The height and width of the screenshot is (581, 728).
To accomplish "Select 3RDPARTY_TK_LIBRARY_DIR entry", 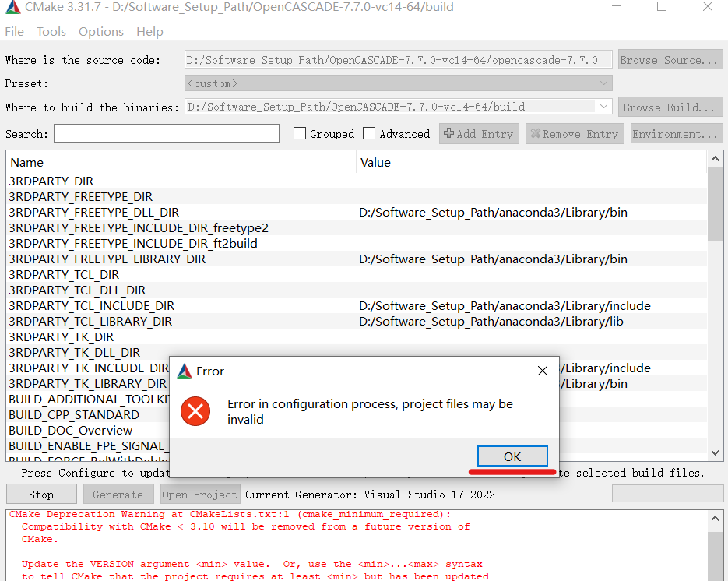I will point(87,384).
